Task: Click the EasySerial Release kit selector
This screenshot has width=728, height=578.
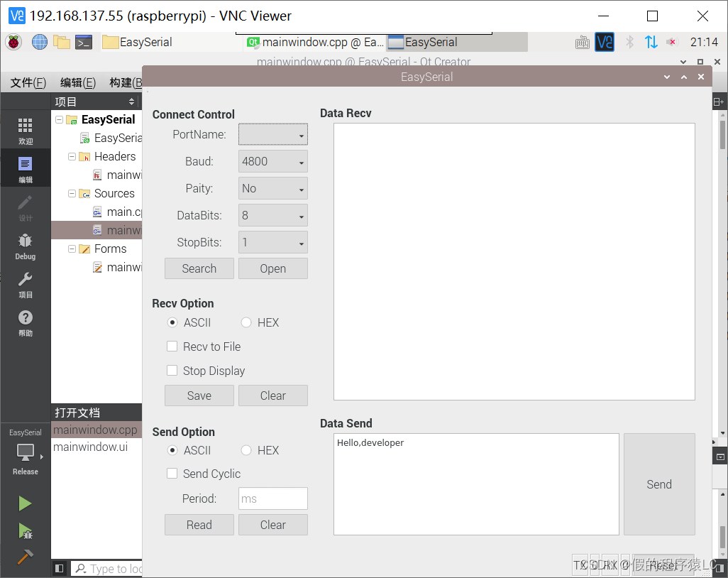Action: pos(25,451)
